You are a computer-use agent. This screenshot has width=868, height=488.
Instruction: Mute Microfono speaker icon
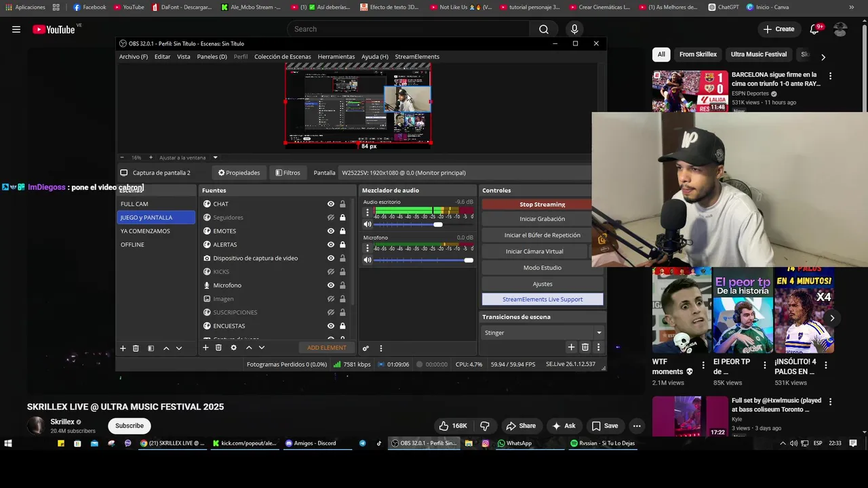368,260
